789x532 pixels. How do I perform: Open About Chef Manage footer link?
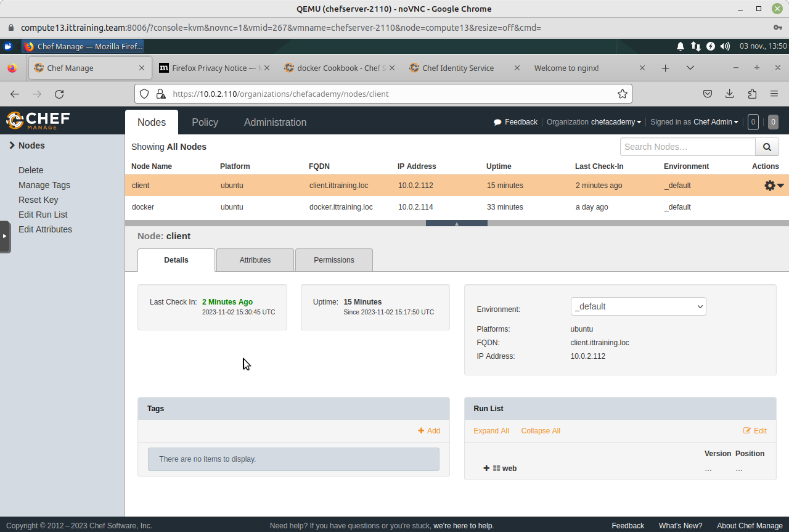point(750,526)
